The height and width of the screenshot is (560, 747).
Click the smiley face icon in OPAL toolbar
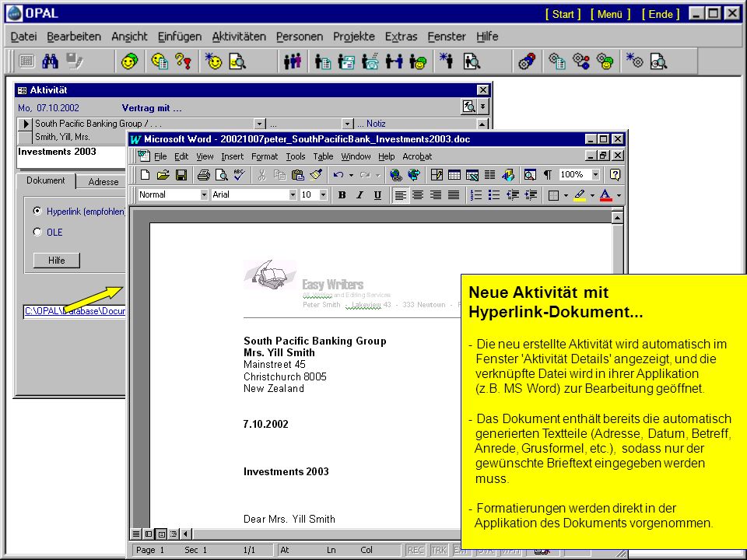pos(129,61)
